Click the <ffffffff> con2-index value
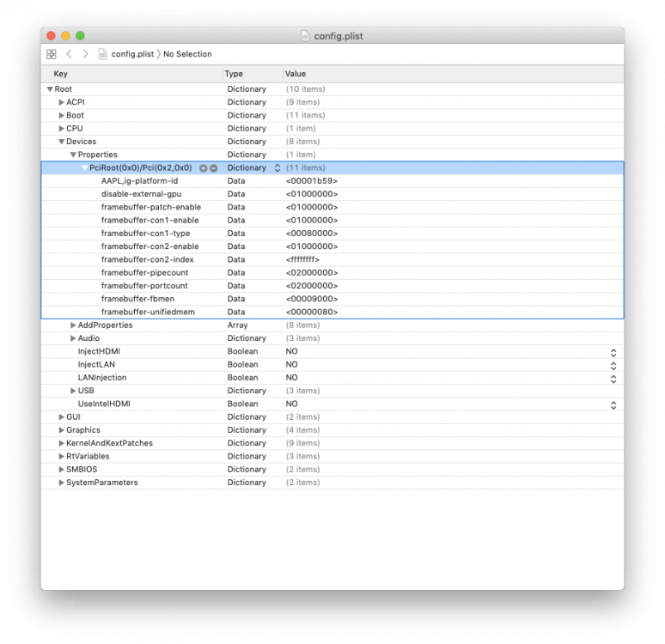 pyautogui.click(x=302, y=260)
